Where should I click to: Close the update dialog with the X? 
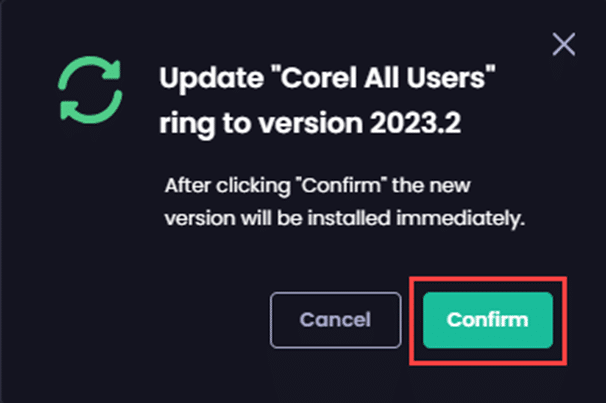[564, 45]
